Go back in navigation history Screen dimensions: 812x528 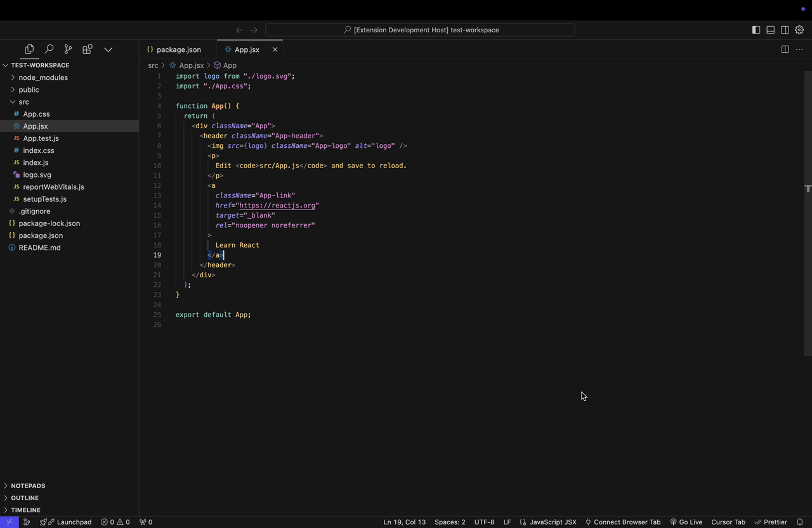239,30
